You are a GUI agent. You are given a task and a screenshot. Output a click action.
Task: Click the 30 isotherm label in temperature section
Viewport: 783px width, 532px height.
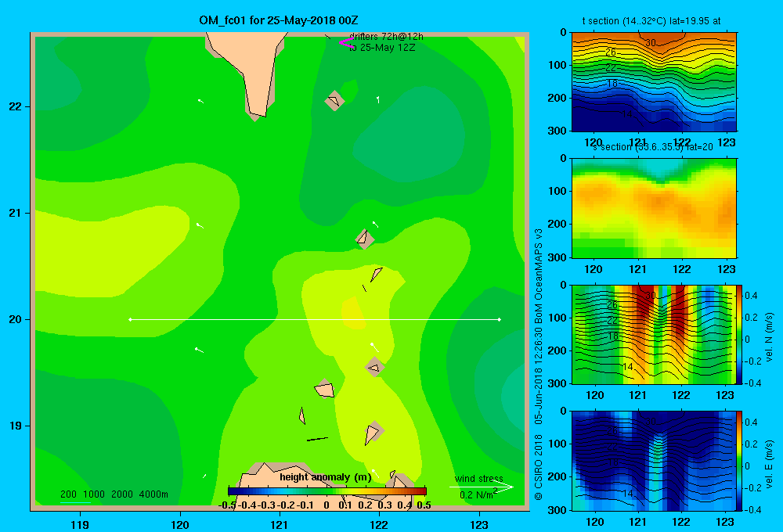click(651, 43)
